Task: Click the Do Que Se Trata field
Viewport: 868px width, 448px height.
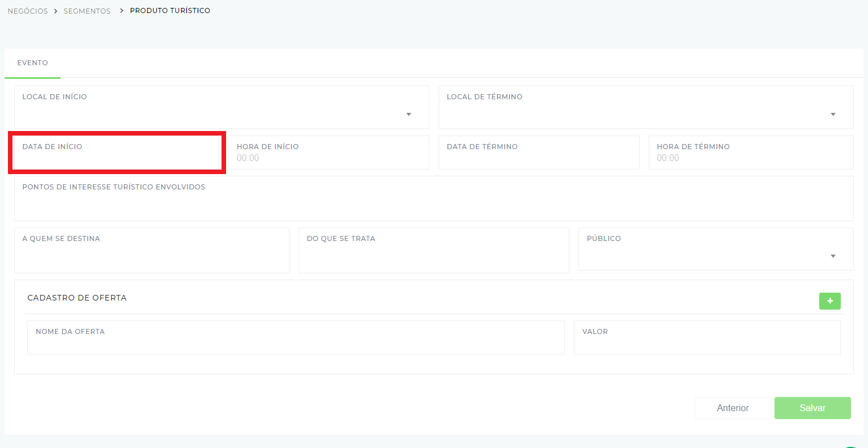Action: point(434,250)
